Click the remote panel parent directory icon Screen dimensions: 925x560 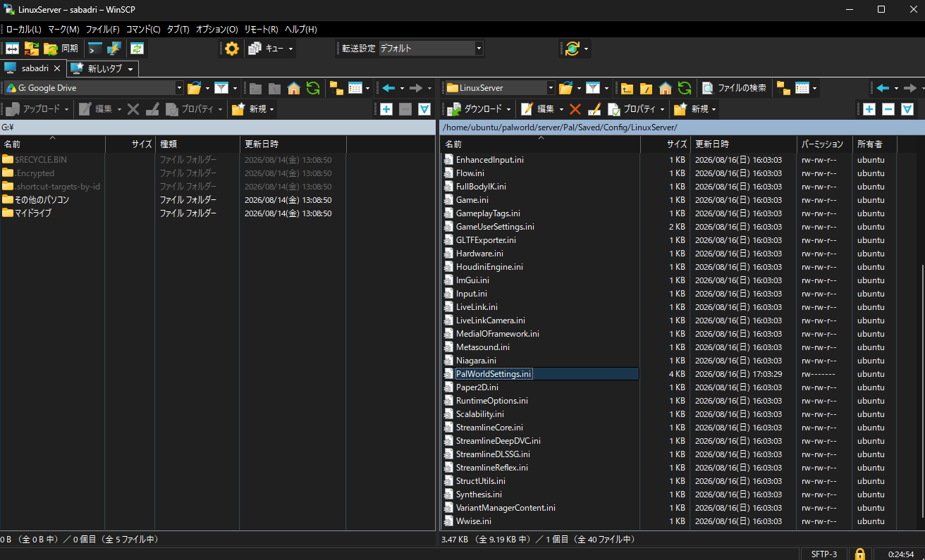[x=627, y=88]
